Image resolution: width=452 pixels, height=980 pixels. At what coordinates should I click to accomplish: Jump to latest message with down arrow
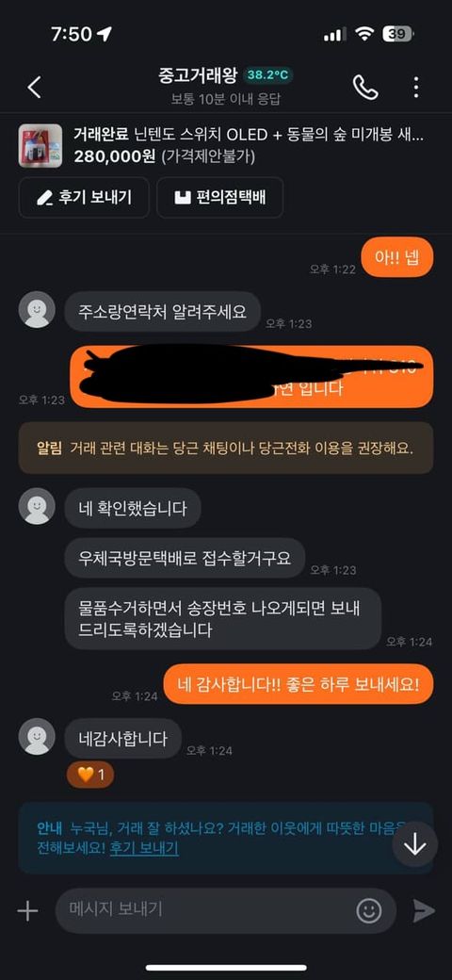(415, 843)
